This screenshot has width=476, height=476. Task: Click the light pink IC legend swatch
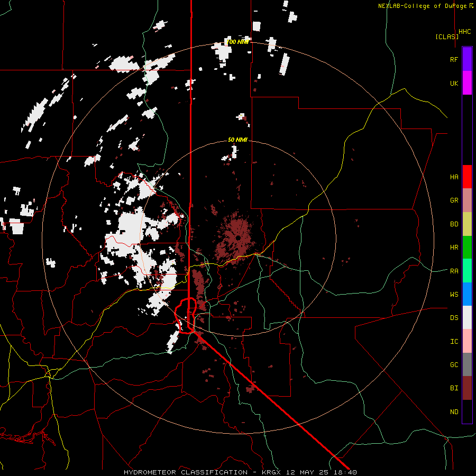[467, 341]
